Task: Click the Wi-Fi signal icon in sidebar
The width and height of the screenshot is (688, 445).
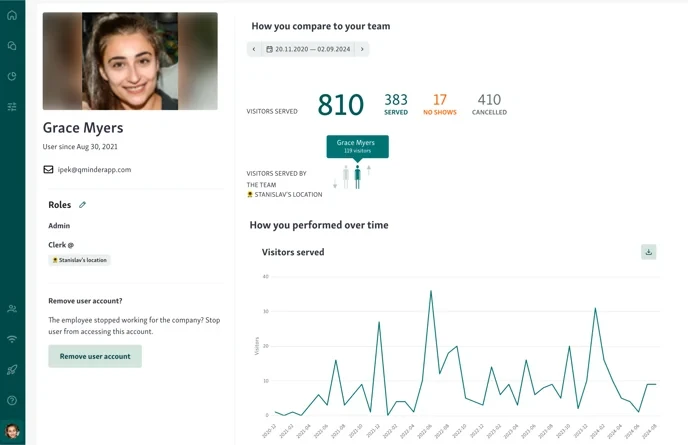Action: coord(12,339)
